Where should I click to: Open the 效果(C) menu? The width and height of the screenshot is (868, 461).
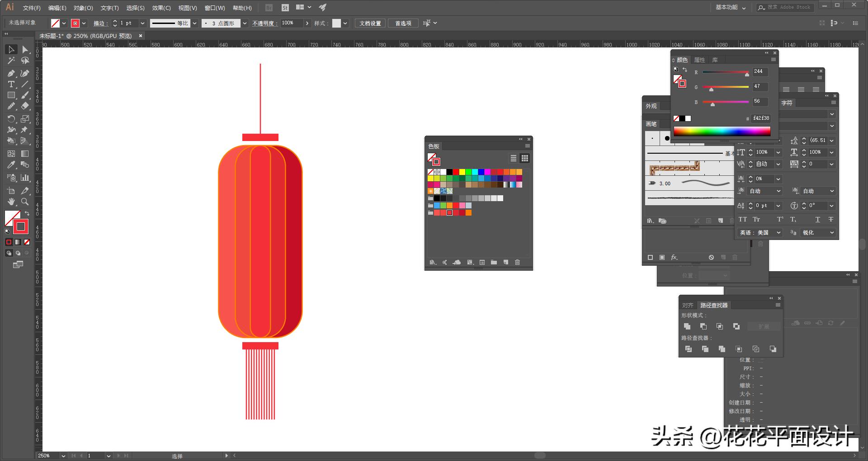[x=161, y=8]
